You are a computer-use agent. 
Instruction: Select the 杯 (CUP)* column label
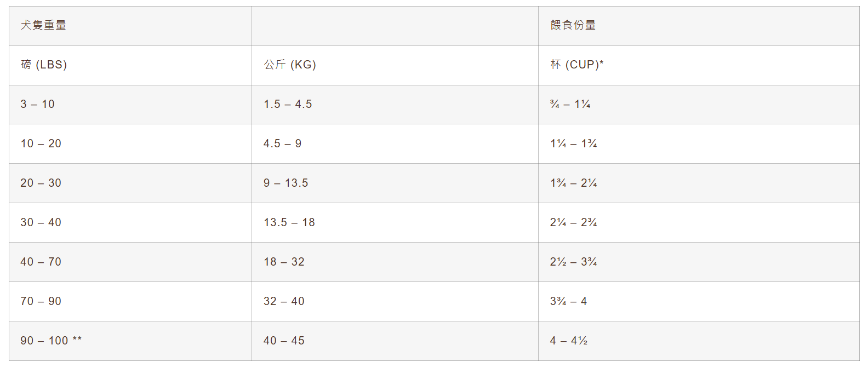click(576, 65)
